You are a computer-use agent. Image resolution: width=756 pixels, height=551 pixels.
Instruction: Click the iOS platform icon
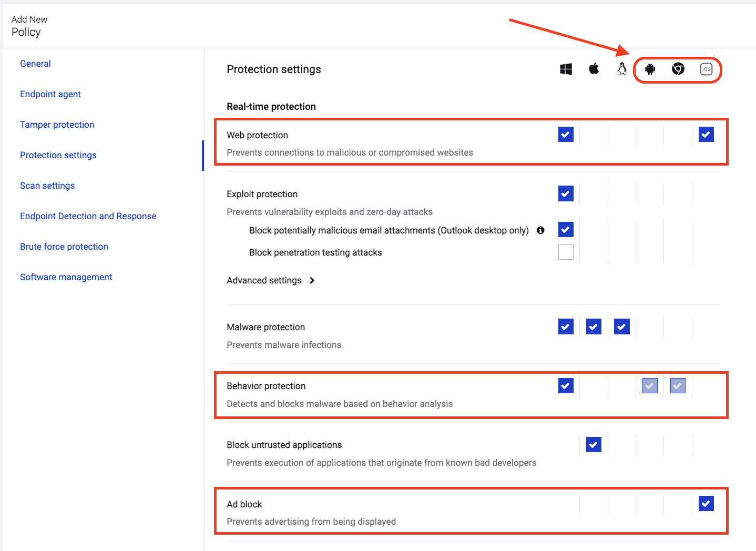pyautogui.click(x=706, y=69)
